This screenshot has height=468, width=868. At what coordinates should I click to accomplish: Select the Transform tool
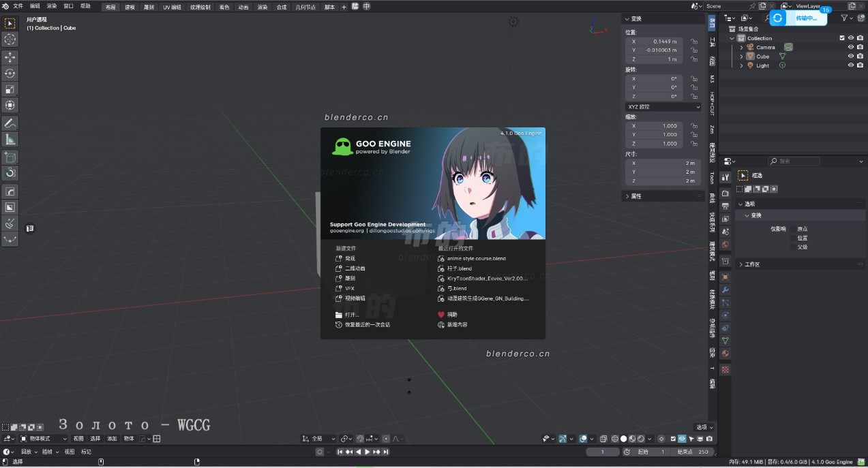(10, 105)
